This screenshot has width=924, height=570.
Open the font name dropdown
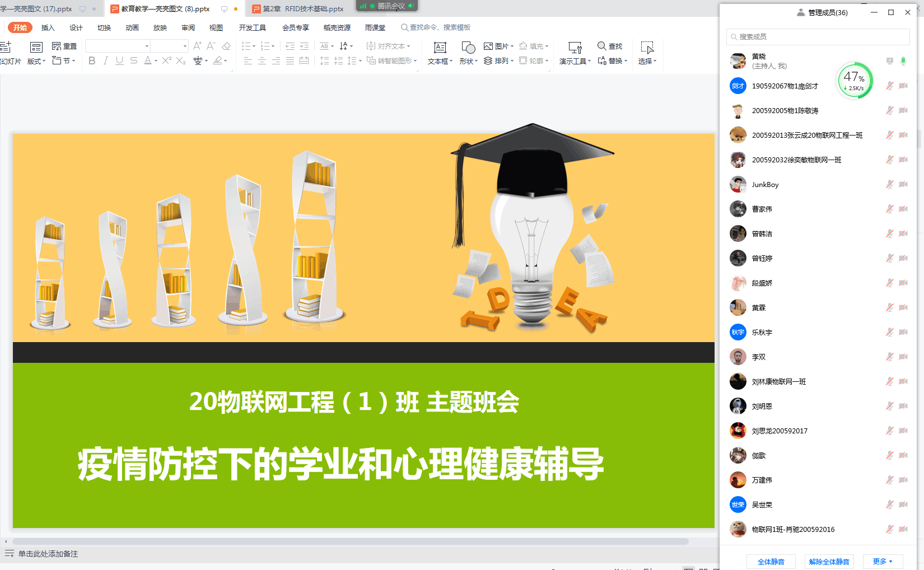[x=147, y=46]
